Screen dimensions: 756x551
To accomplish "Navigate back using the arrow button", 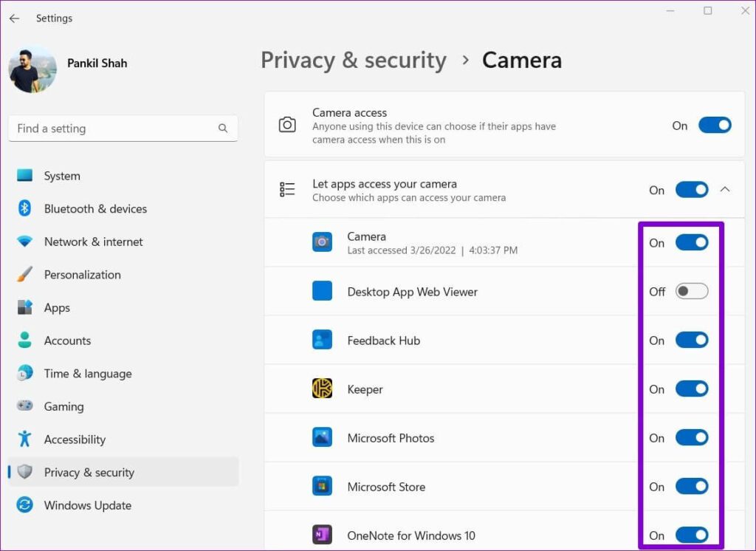I will [15, 18].
